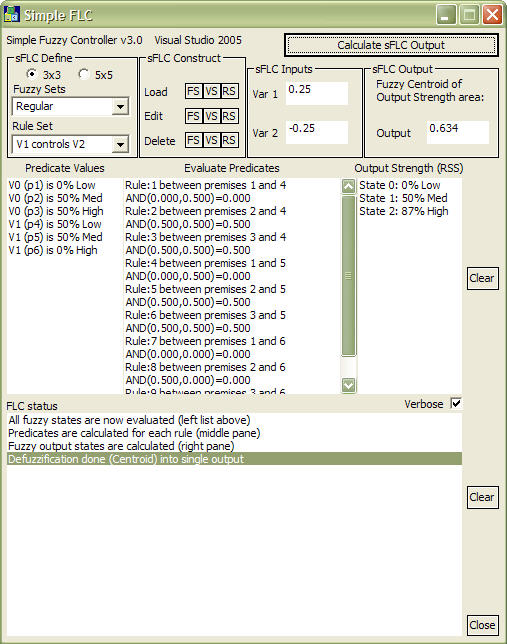507x644 pixels.
Task: Click the scroll down arrow in Evaluate Predicates
Action: (x=348, y=385)
